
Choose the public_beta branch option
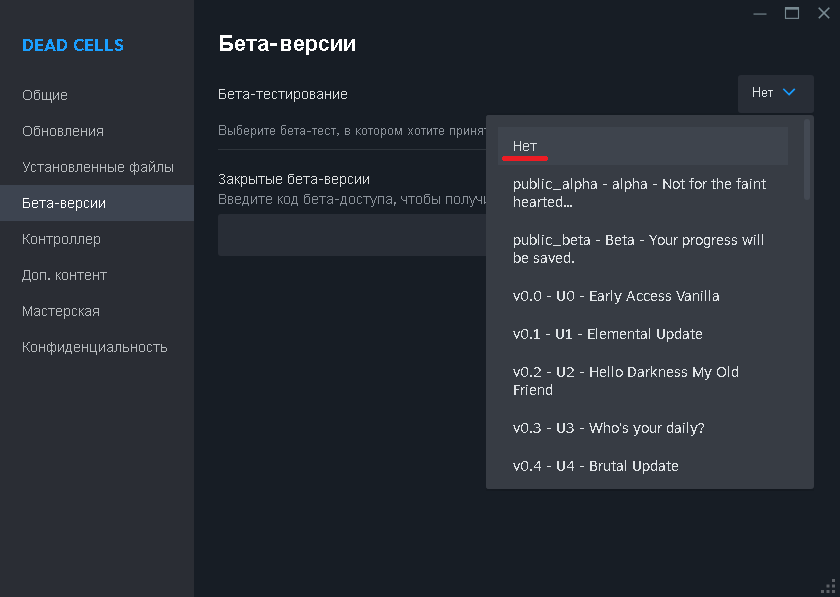(x=642, y=249)
